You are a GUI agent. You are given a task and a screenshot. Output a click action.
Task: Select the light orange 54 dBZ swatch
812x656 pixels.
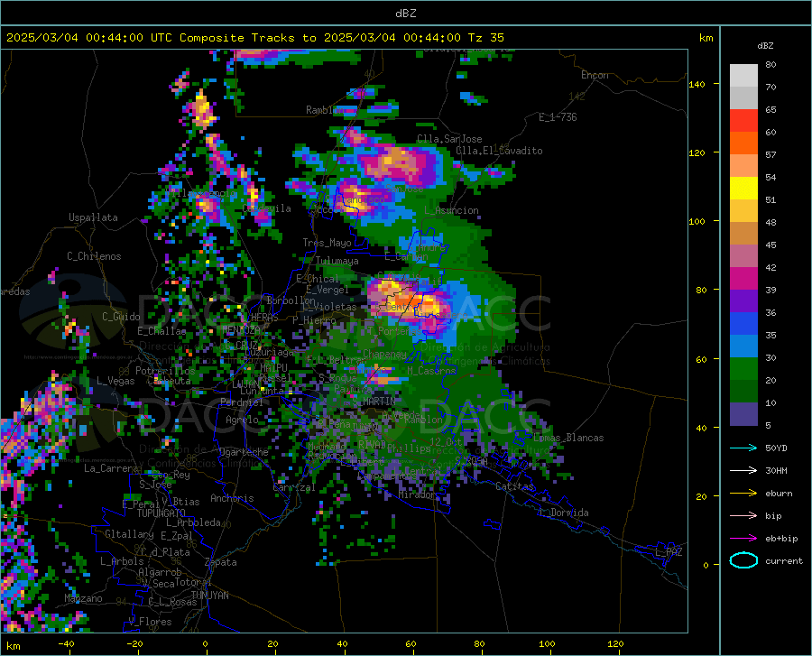[x=743, y=166]
